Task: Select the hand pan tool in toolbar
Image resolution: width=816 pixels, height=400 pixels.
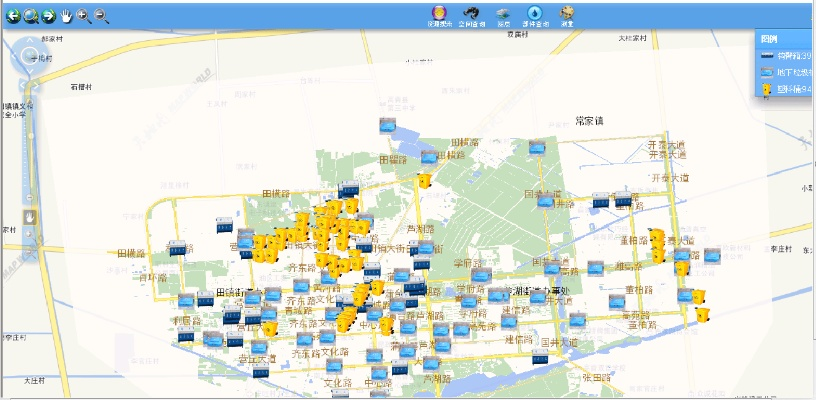Action: tap(66, 16)
